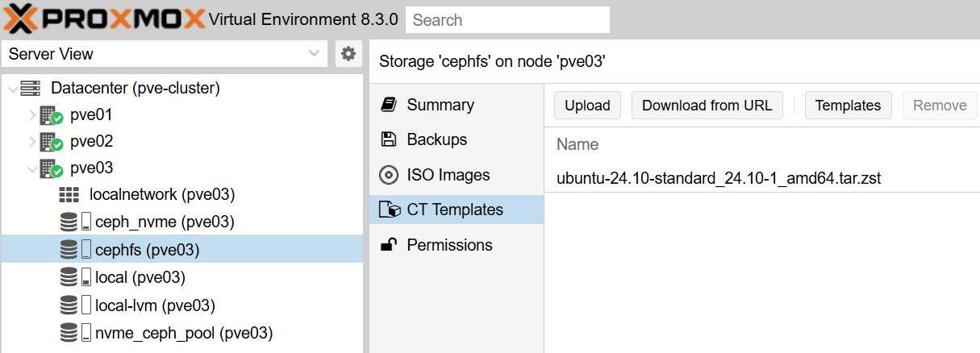Click the pve01 node icon
Image resolution: width=980 pixels, height=353 pixels.
[x=51, y=115]
